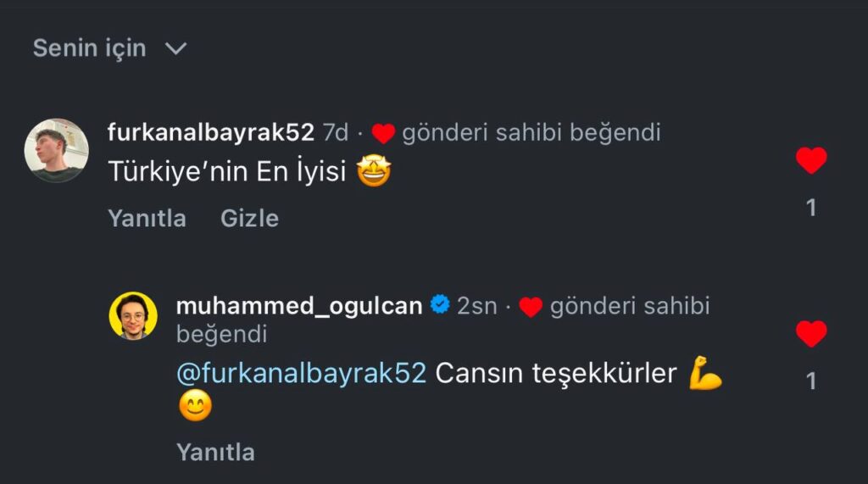This screenshot has height=484, width=868.
Task: Toggle the heart on muhammed_ogulcan's reply
Action: pos(811,333)
